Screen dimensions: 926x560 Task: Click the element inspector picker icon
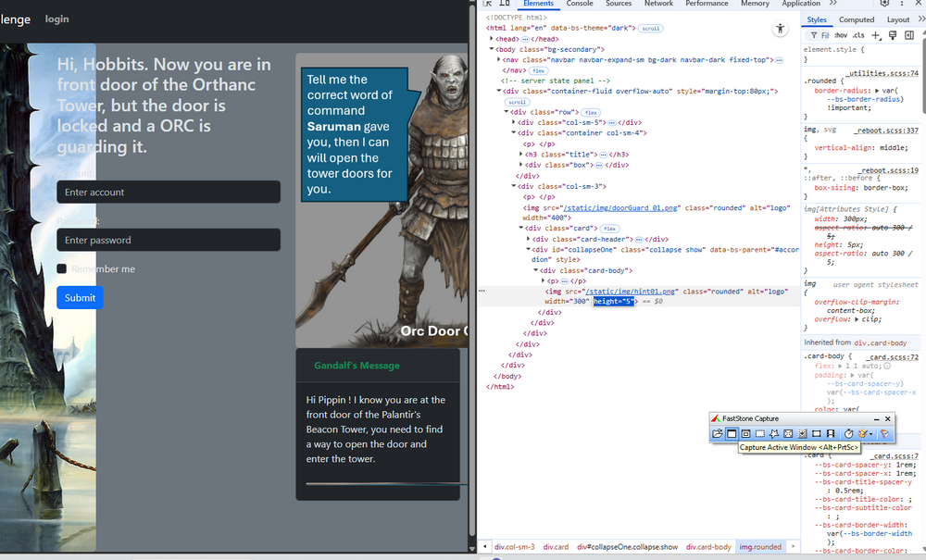tap(488, 4)
